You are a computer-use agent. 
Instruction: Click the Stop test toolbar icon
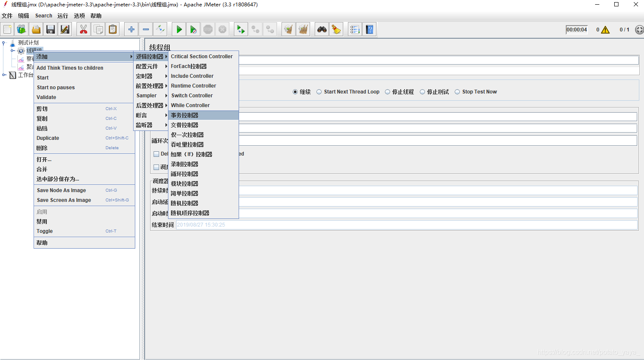tap(208, 29)
